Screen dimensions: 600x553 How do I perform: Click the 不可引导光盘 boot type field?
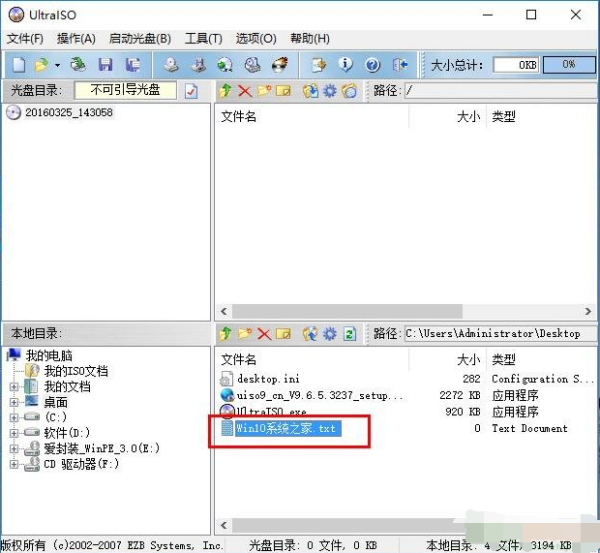pyautogui.click(x=125, y=90)
